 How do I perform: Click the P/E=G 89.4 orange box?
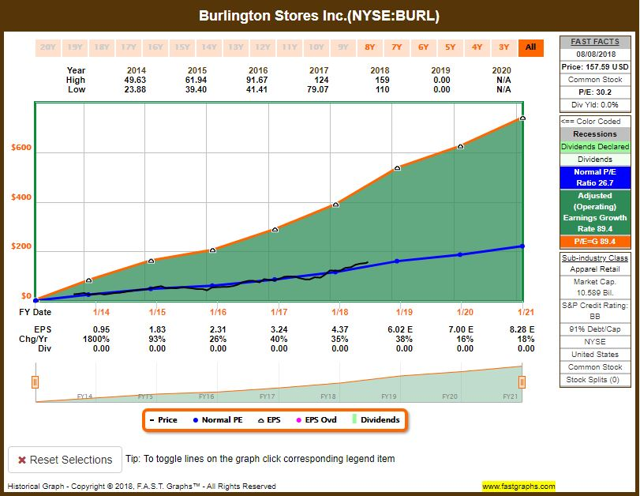click(595, 242)
